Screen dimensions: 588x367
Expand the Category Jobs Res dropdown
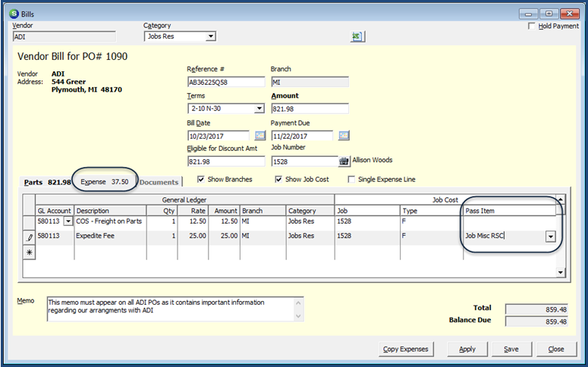click(210, 36)
